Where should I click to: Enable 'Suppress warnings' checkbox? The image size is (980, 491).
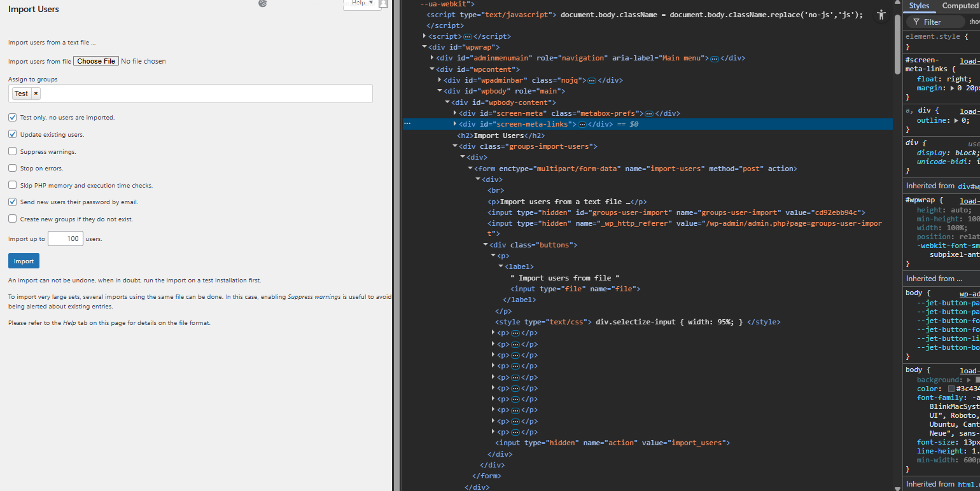tap(13, 151)
